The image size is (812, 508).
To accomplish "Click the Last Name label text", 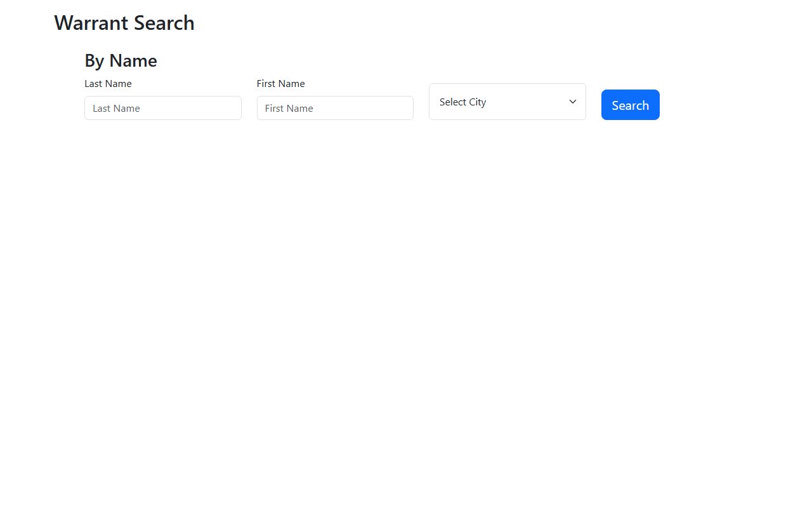I will pos(108,84).
